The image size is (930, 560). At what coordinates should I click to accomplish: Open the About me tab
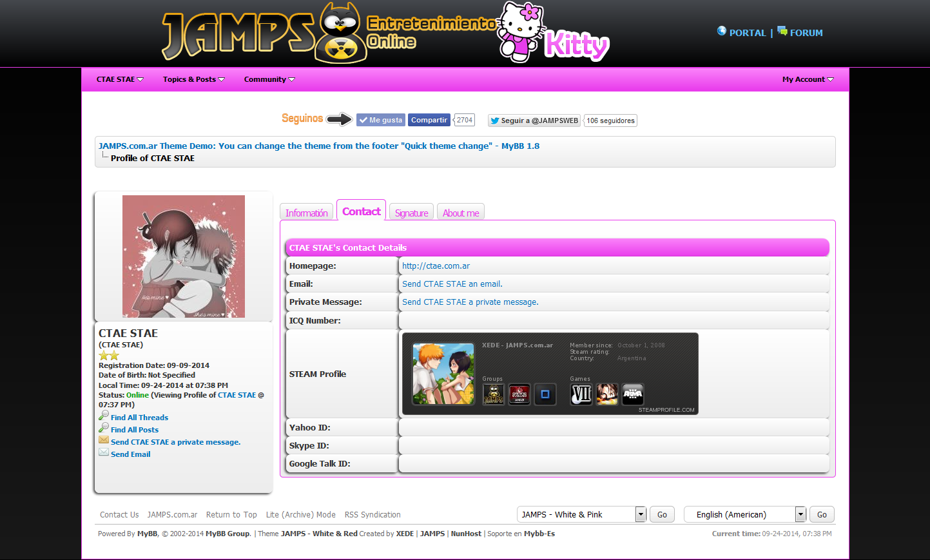tap(461, 213)
